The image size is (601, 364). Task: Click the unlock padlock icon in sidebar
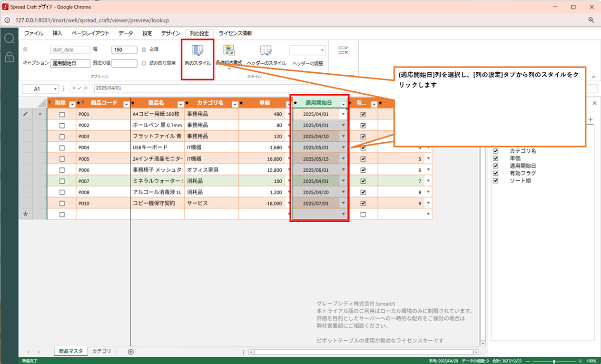pyautogui.click(x=9, y=57)
